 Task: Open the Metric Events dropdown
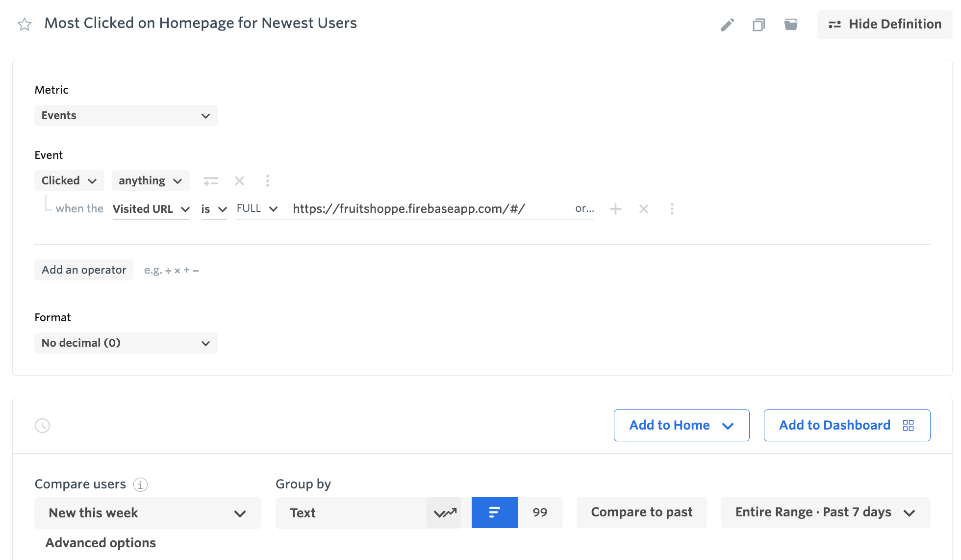click(x=126, y=116)
